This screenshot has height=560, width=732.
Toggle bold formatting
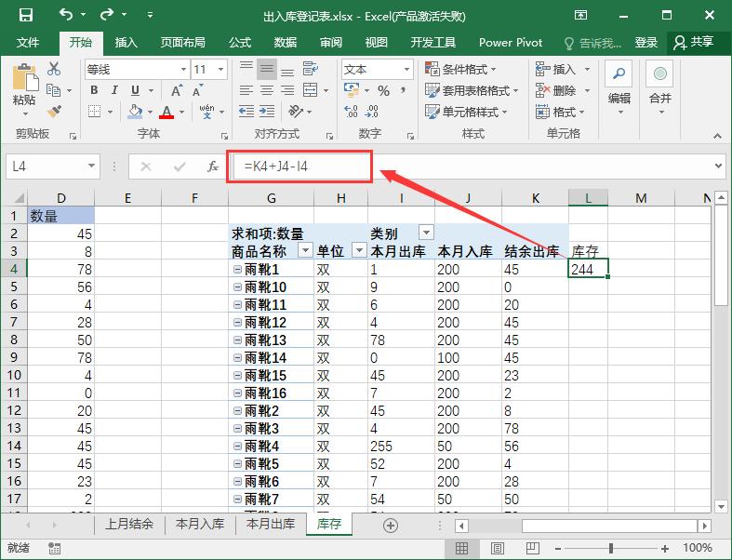coord(94,90)
